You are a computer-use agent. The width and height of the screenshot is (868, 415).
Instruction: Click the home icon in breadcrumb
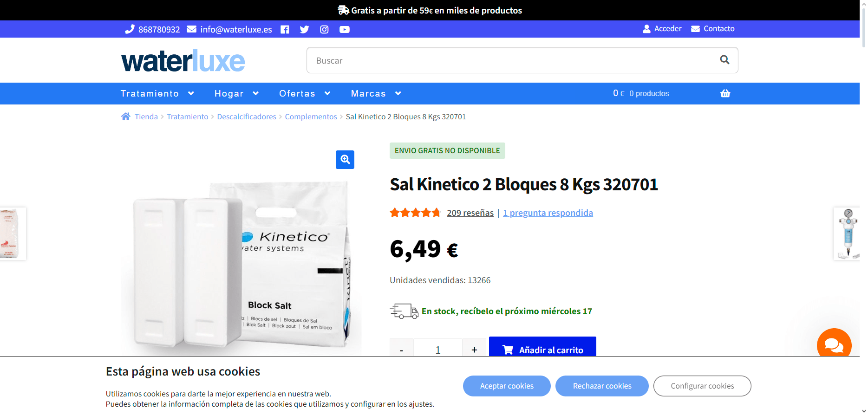point(125,117)
